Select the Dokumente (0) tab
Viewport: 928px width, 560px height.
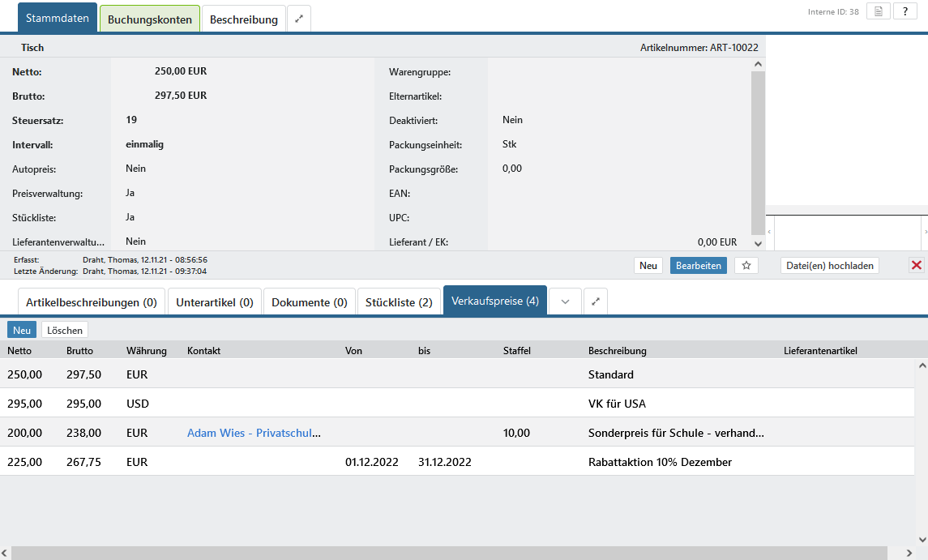[310, 301]
